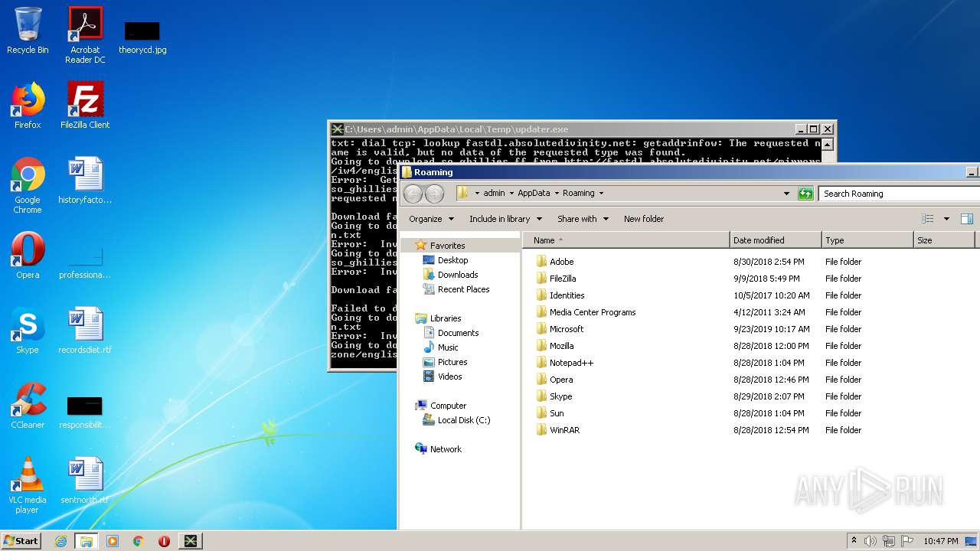Click the volume tray icon
Screen dimensions: 980x551
(871, 541)
